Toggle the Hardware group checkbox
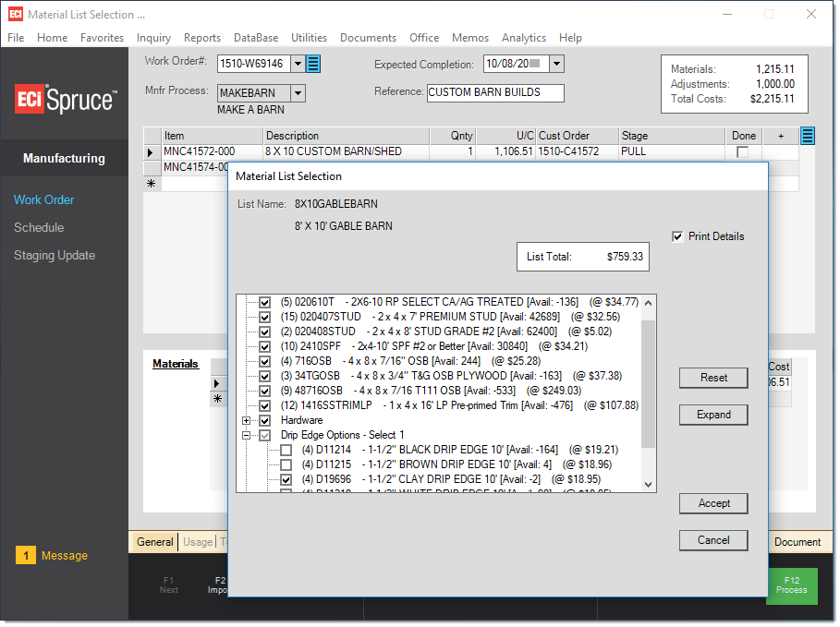The width and height of the screenshot is (840, 627). 264,420
